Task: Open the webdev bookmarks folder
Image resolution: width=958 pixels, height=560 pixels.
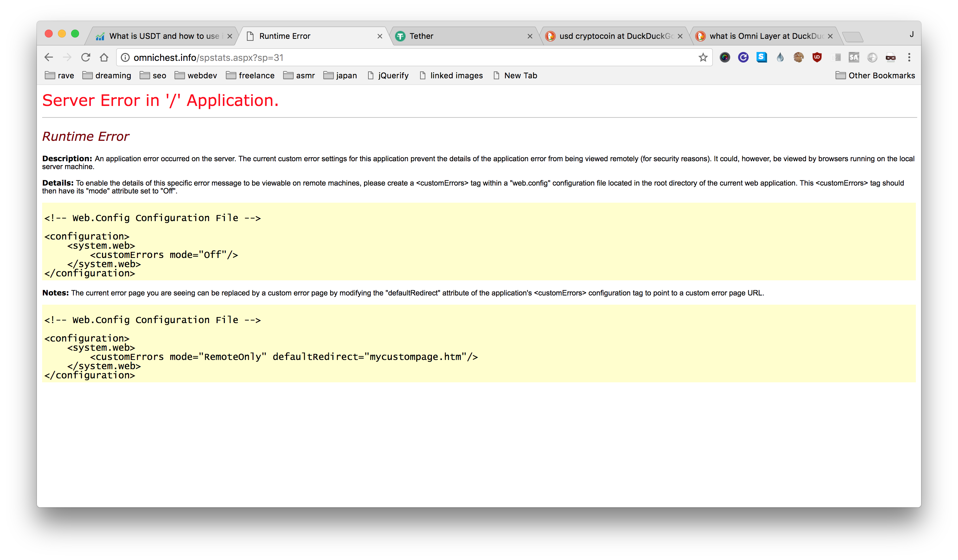Action: pyautogui.click(x=196, y=76)
